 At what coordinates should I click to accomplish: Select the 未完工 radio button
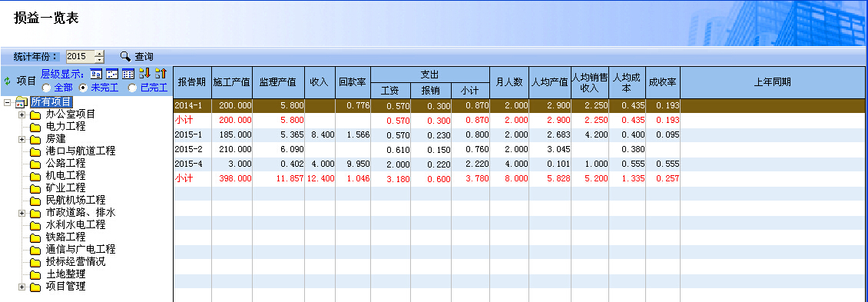(82, 88)
